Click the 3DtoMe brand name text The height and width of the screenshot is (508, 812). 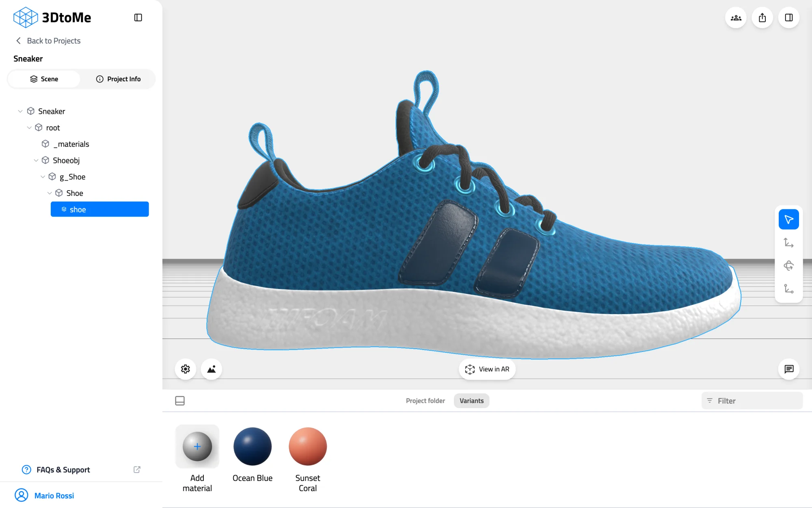point(67,17)
